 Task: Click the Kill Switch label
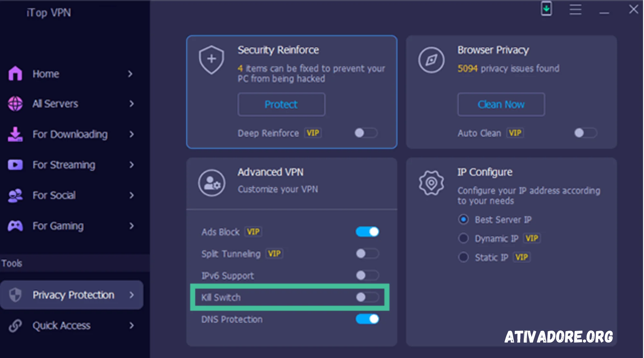point(221,297)
